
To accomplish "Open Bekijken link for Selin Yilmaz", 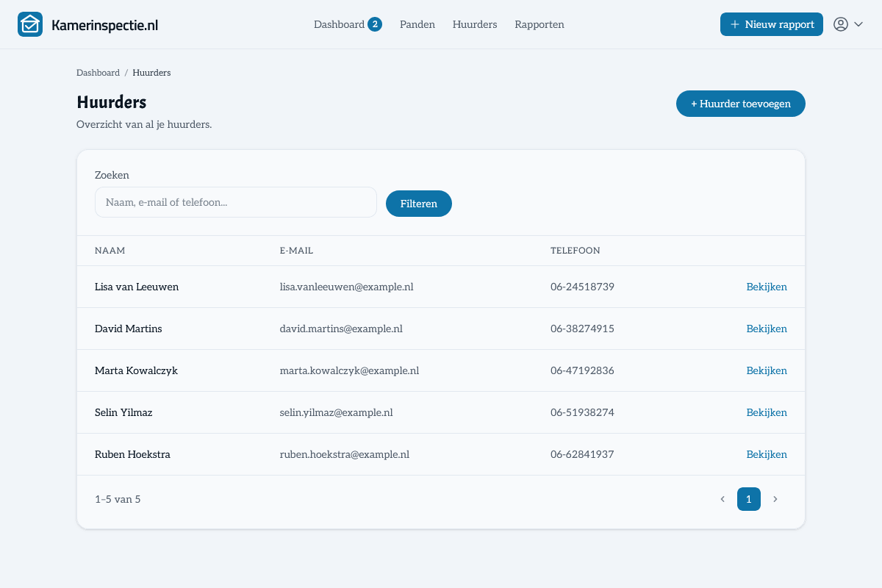I will [767, 412].
